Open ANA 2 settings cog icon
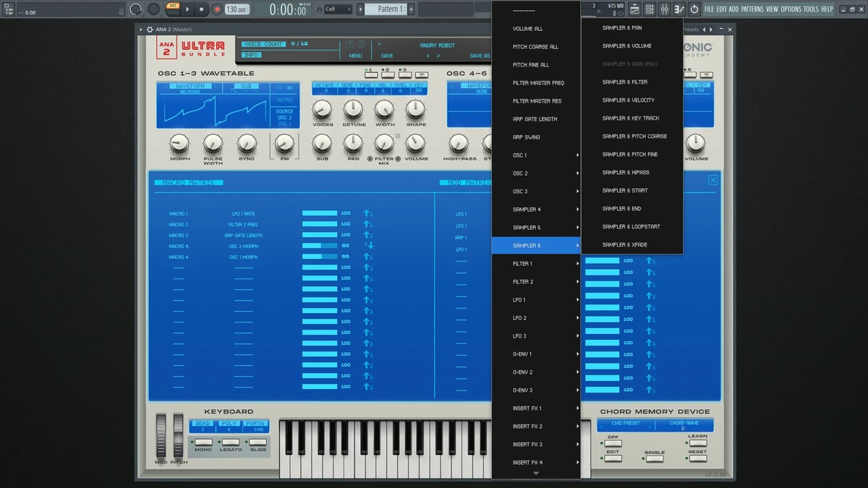The width and height of the screenshot is (868, 488). click(362, 45)
